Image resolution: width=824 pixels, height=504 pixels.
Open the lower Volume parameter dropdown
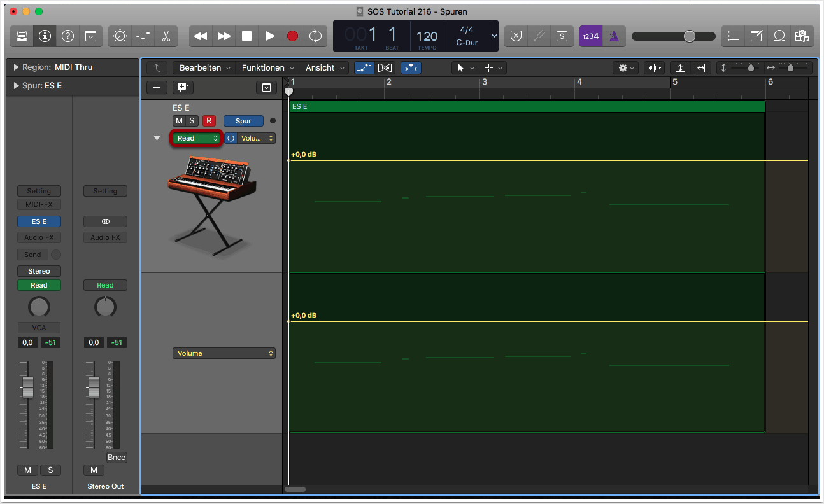click(224, 353)
